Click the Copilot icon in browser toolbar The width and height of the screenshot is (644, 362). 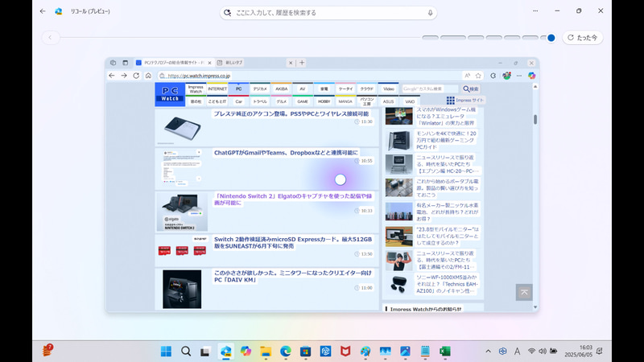[x=532, y=76]
